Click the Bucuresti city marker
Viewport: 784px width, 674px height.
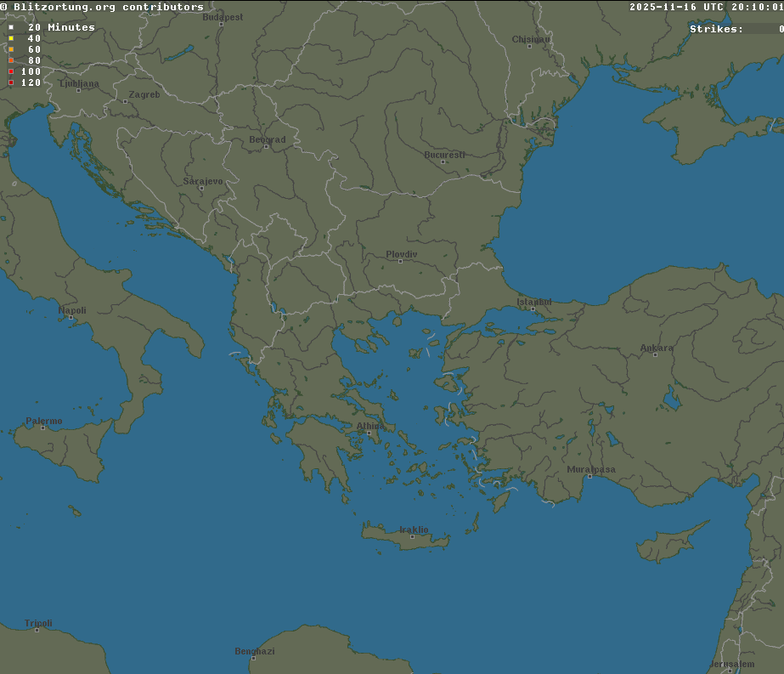point(442,162)
